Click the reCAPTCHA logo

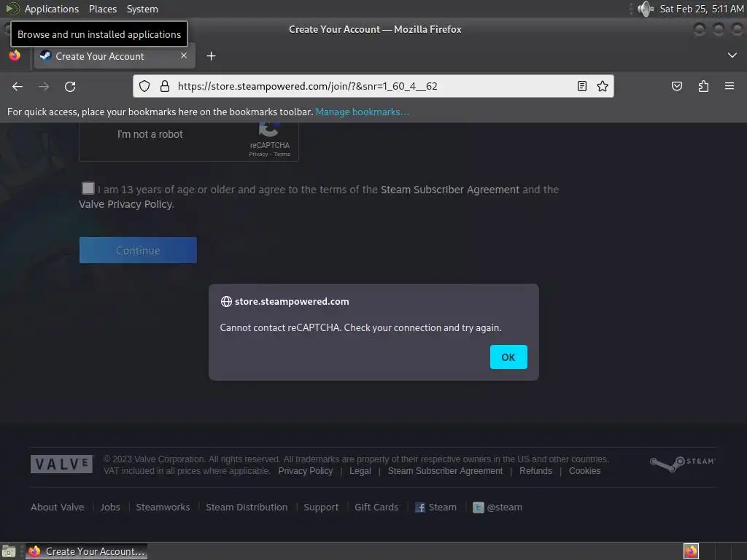pyautogui.click(x=269, y=129)
